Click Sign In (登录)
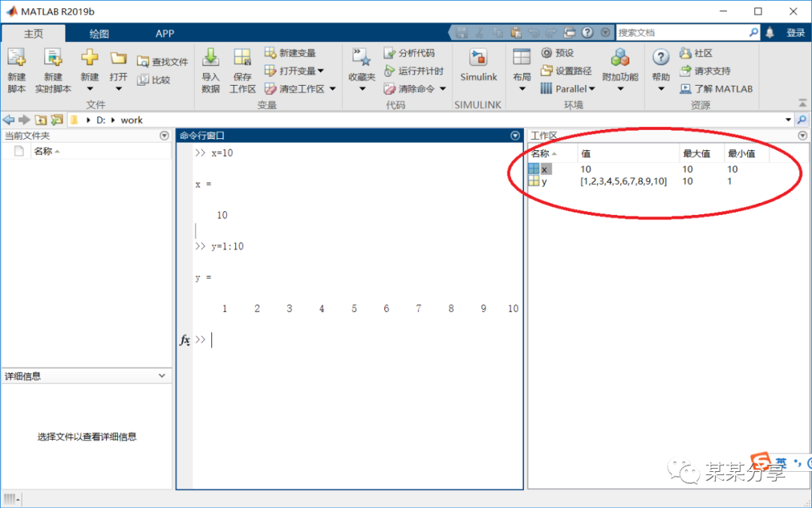The image size is (812, 508). pos(795,32)
